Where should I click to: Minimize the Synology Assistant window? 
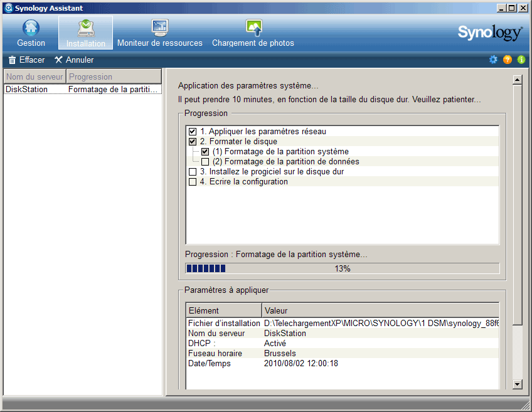click(502, 8)
